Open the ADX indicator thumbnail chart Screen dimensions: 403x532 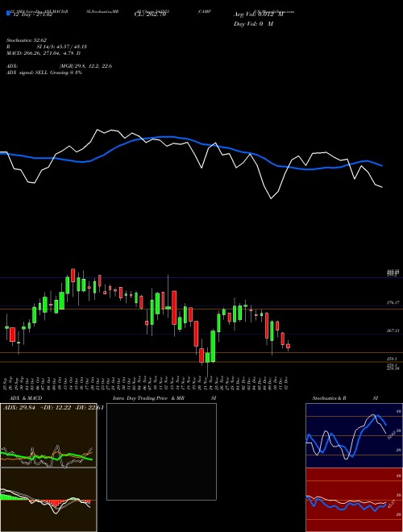pos(48,435)
